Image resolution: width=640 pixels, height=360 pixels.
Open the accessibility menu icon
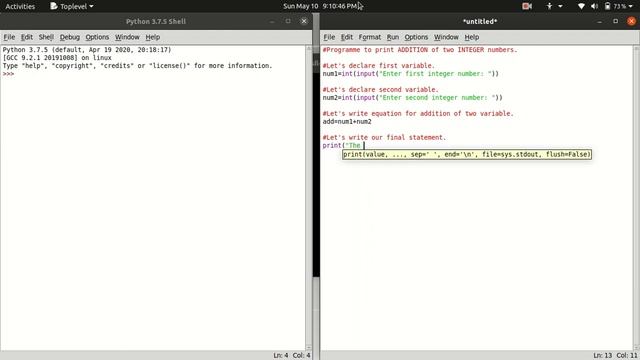coord(549,6)
